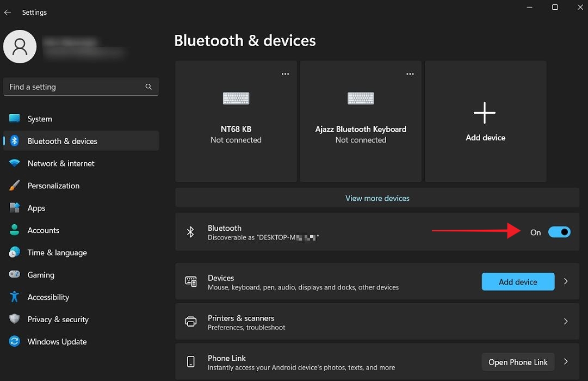Click the Find a setting search box
This screenshot has width=588, height=381.
[81, 87]
